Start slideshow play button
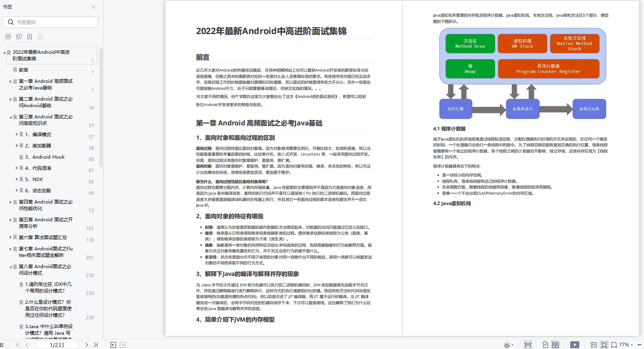Screen dimensions: 644x349 point(575,345)
